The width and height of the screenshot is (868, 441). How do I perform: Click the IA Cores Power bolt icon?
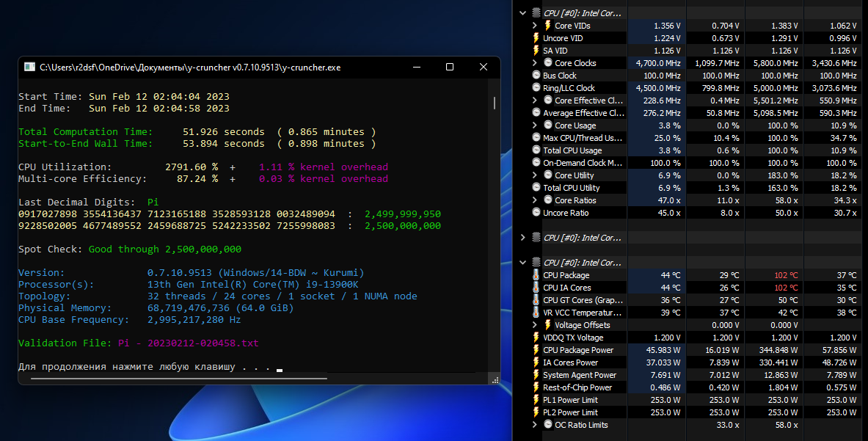[536, 362]
